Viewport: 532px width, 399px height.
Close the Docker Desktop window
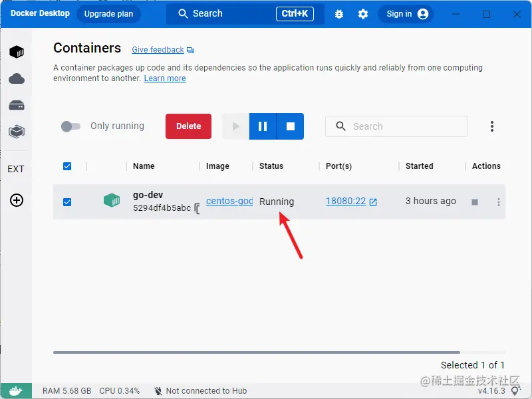(517, 14)
